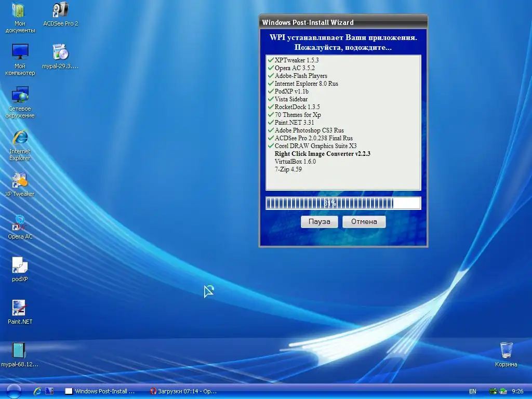
Task: Select PodXP v1.1b entry
Action: pos(291,91)
